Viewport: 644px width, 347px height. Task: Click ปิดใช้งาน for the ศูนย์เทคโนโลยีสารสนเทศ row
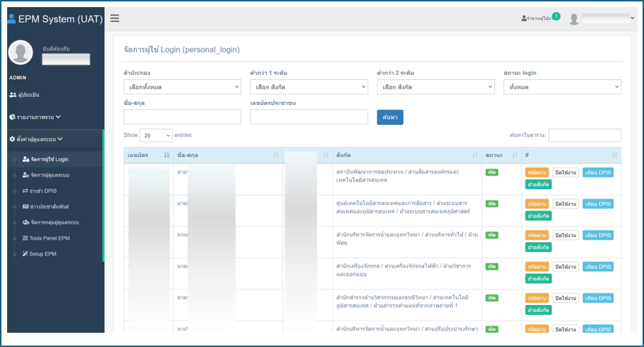565,204
